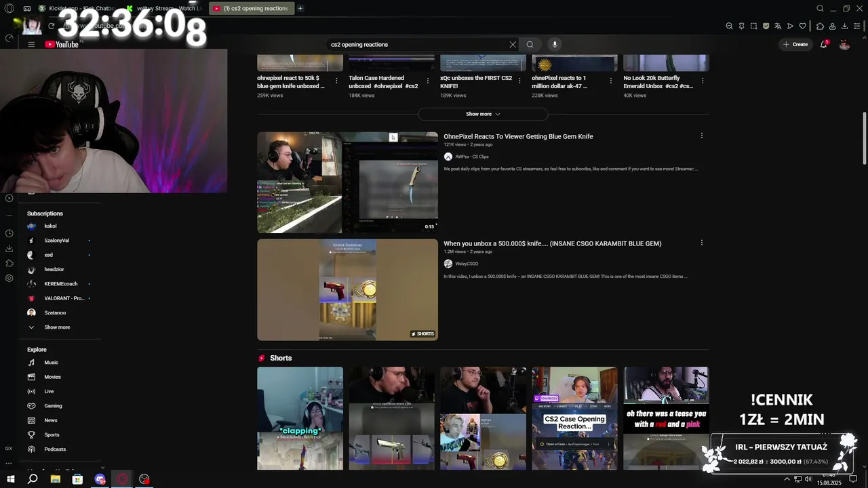Screen dimensions: 868x488
Task: Open Movies in Explore menu
Action: pyautogui.click(x=52, y=377)
